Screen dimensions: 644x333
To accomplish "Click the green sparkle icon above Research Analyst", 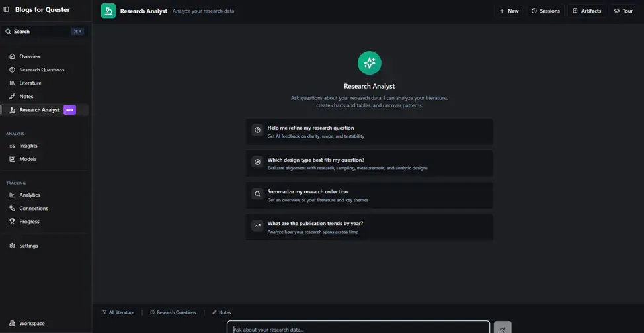I will click(x=369, y=63).
